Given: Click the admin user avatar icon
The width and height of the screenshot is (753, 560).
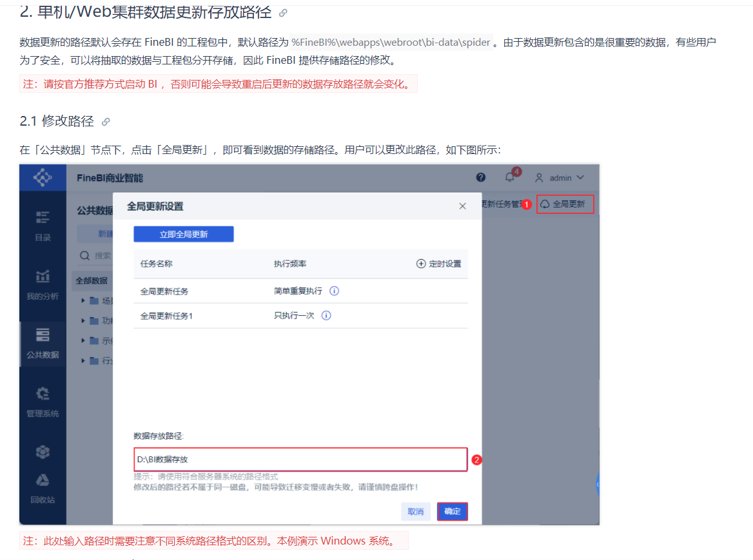Looking at the screenshot, I should [539, 178].
